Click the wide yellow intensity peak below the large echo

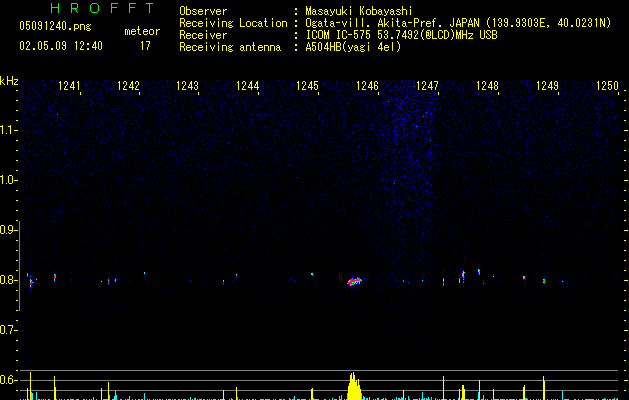pyautogui.click(x=353, y=386)
